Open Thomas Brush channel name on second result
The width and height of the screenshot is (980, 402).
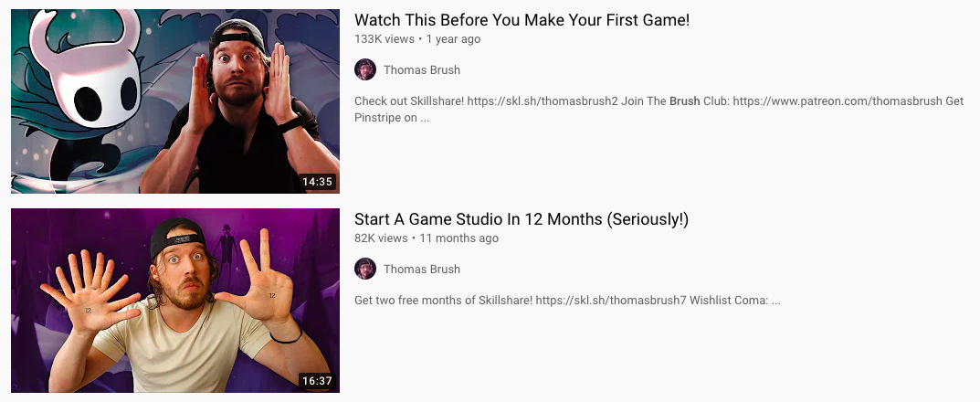click(x=422, y=270)
